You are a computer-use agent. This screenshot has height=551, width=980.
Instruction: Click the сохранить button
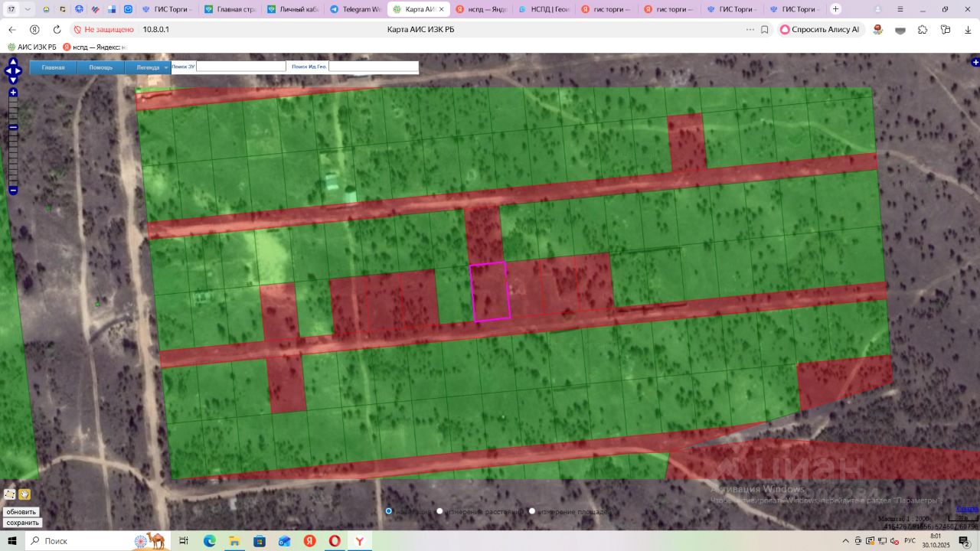[x=22, y=523]
